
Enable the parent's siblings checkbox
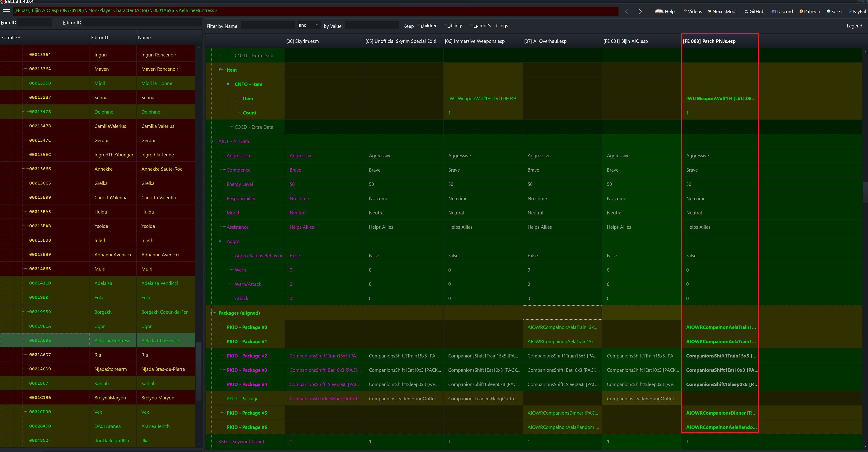click(x=472, y=25)
